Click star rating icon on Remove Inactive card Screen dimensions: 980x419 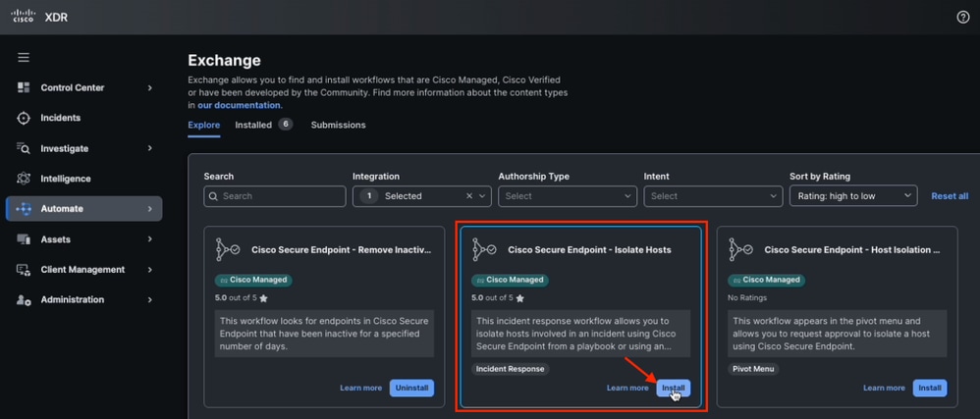click(x=264, y=298)
